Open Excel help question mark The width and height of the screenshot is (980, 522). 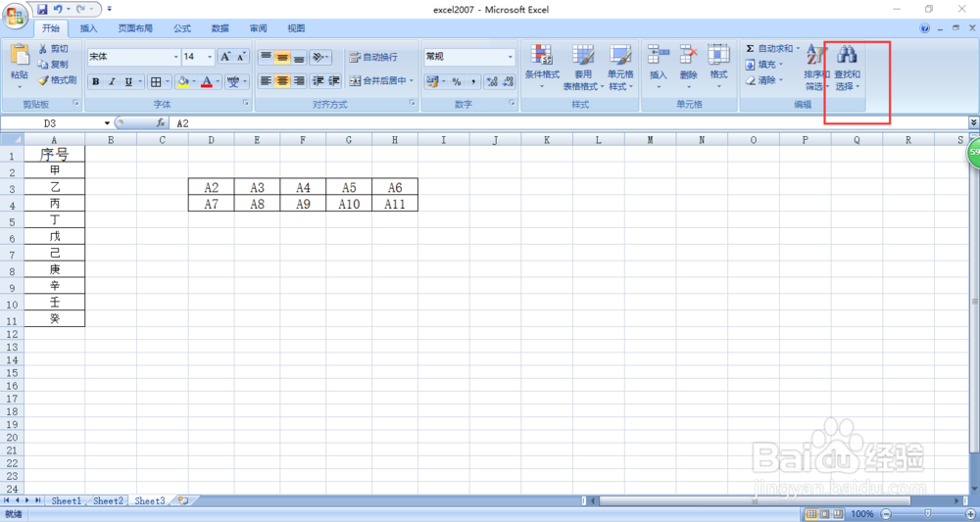(x=925, y=28)
